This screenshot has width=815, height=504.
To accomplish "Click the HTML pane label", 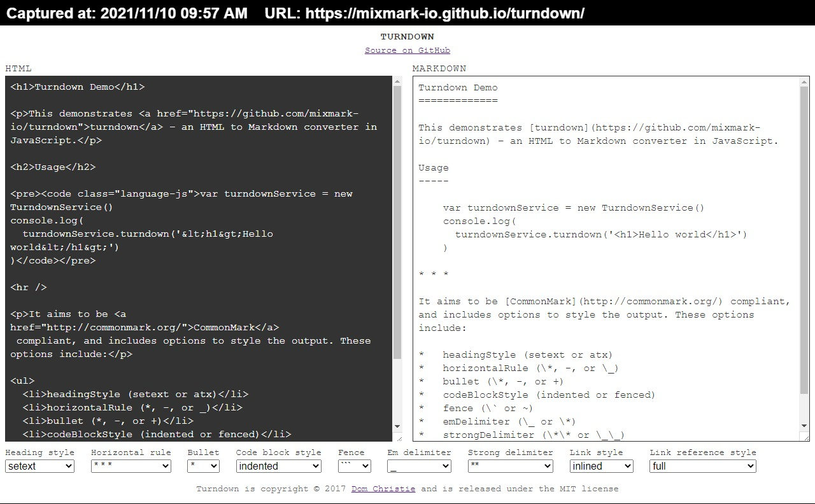I will click(18, 68).
